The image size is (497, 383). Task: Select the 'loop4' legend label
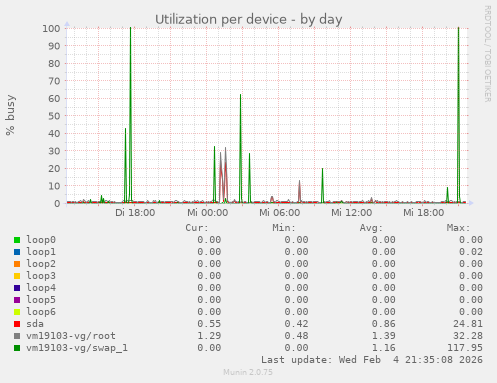41,288
